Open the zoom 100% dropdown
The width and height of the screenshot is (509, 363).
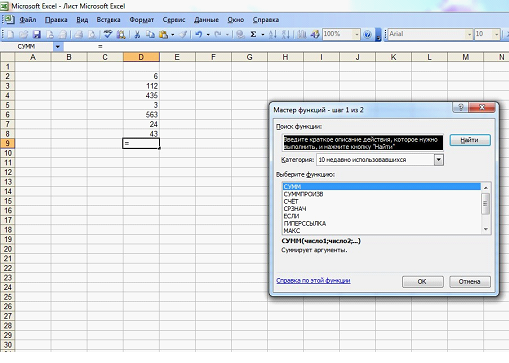click(357, 34)
